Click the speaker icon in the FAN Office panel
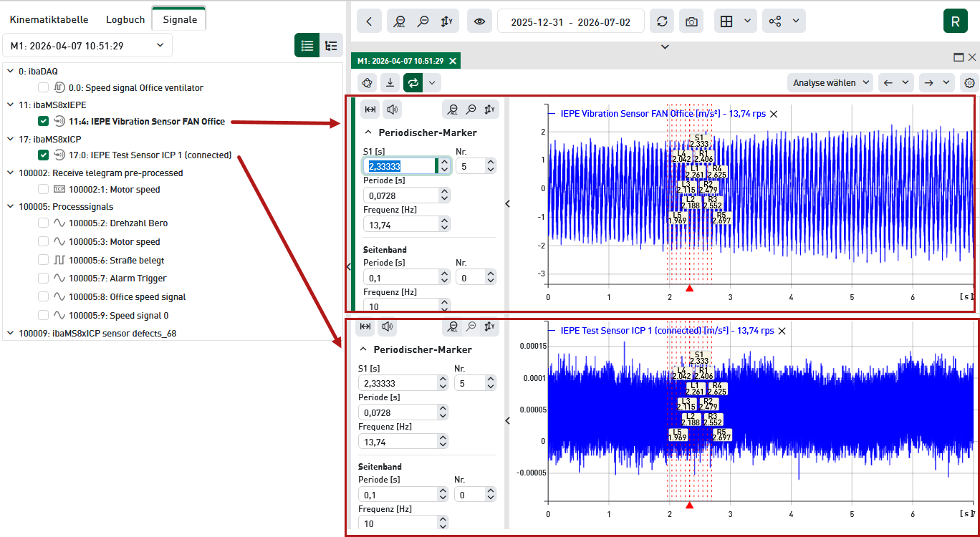Screen dimensions: 980x537 click(392, 110)
